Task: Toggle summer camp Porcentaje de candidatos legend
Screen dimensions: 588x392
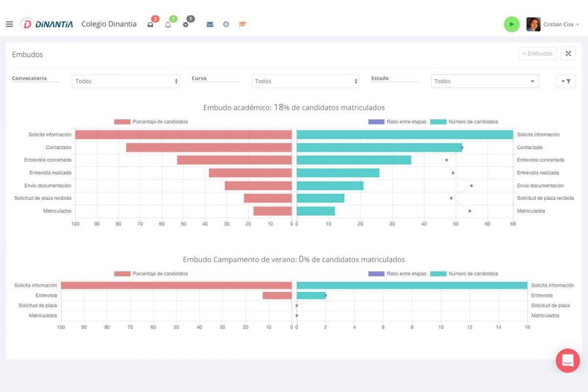Action: click(x=151, y=274)
